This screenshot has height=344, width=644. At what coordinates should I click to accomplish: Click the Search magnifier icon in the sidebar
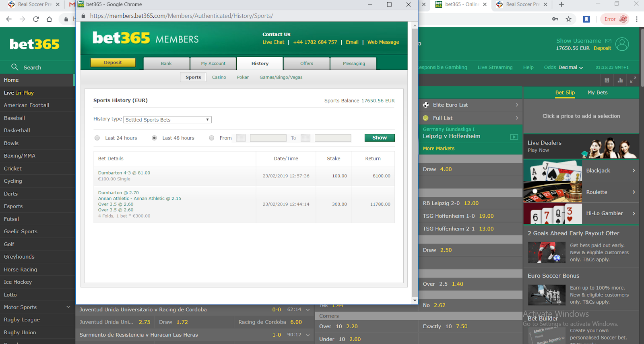(15, 67)
